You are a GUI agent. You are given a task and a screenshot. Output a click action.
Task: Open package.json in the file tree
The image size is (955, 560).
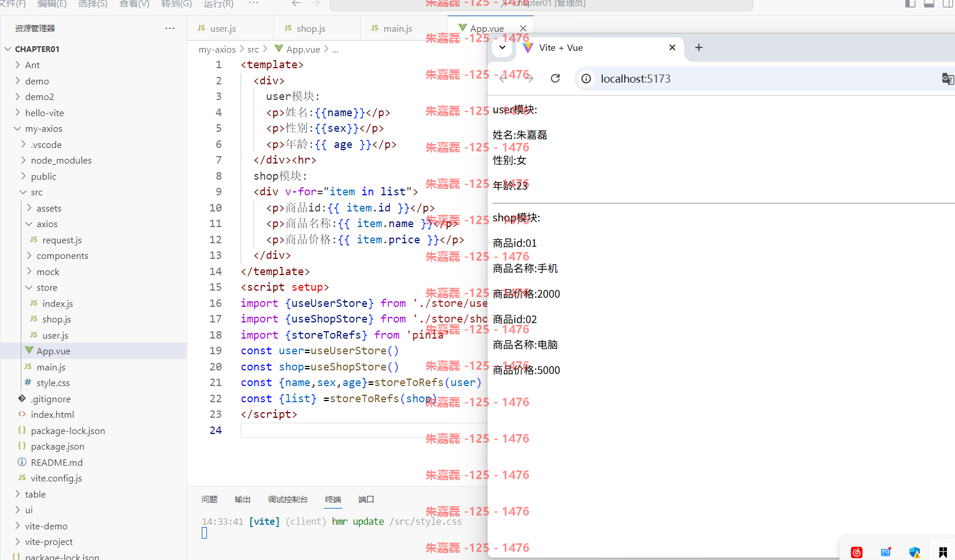point(57,446)
